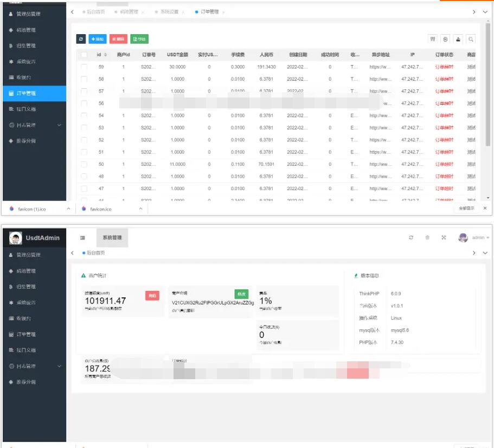Switch to the 码池管理 tab

pos(129,11)
